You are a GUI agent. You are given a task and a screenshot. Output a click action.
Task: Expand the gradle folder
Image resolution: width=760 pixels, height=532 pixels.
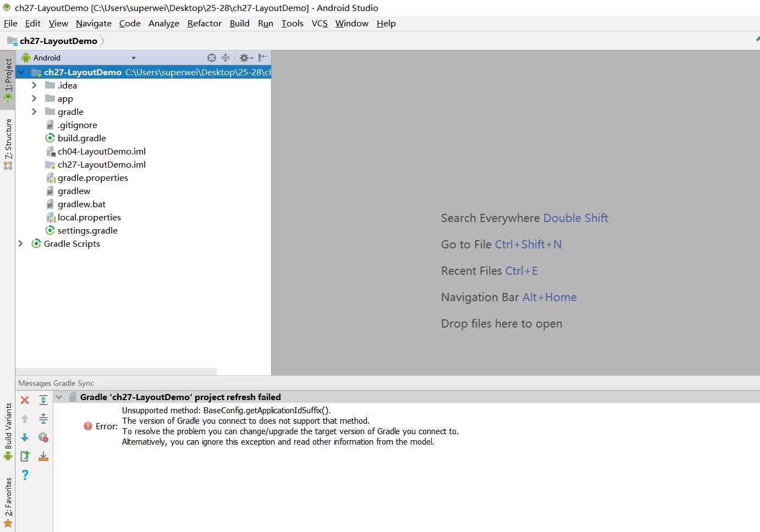(x=34, y=112)
